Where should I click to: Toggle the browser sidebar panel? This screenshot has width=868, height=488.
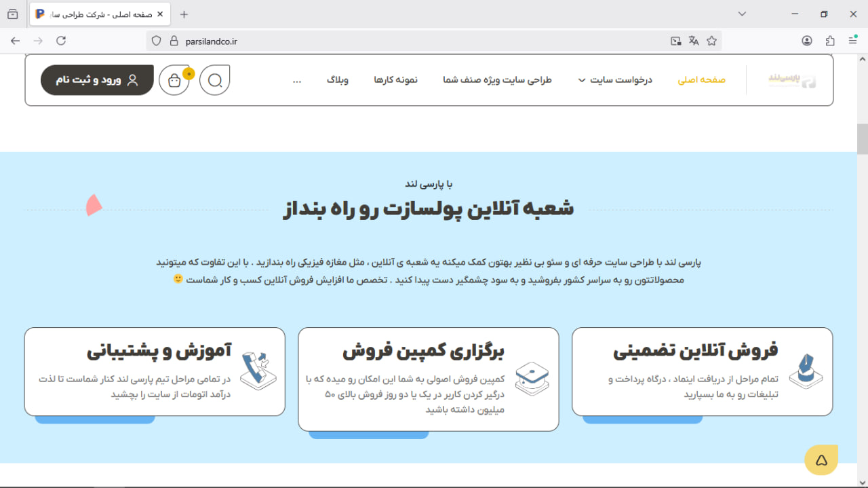pyautogui.click(x=12, y=14)
